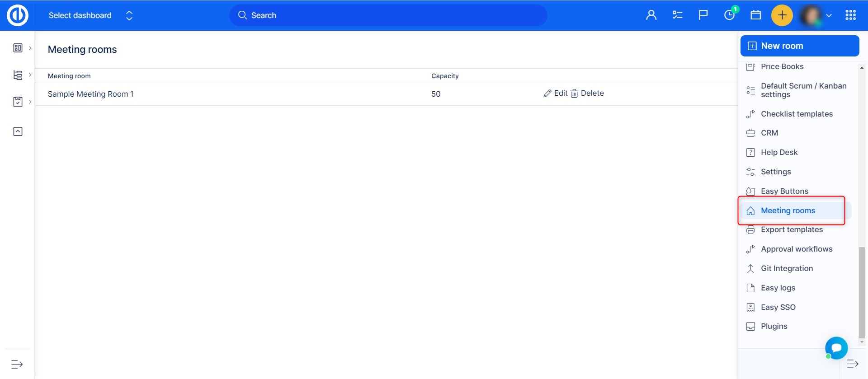
Task: Open the live chat bubble
Action: 836,348
